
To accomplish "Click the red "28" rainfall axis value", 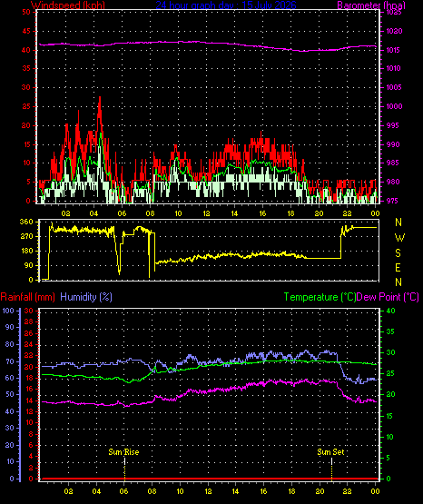I will [29, 321].
